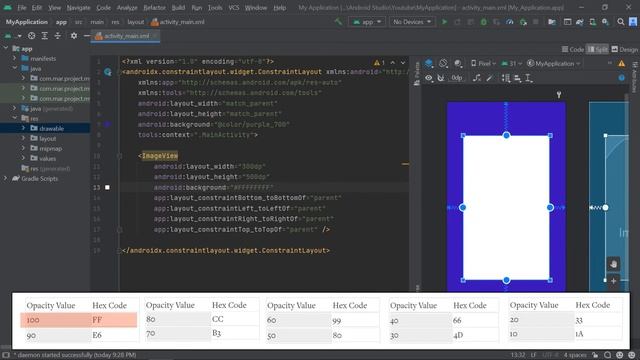Open project panel gear options
Screen dimensions: 640x360
74,36
